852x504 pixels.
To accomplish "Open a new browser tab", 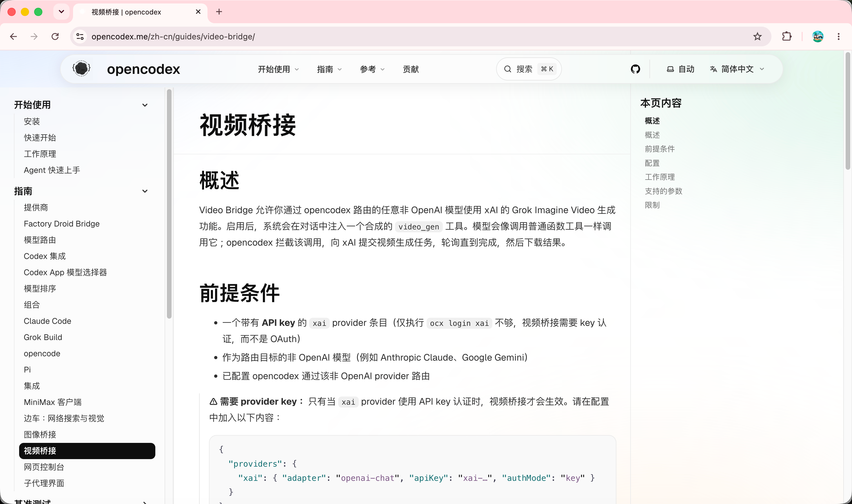I will coord(219,12).
